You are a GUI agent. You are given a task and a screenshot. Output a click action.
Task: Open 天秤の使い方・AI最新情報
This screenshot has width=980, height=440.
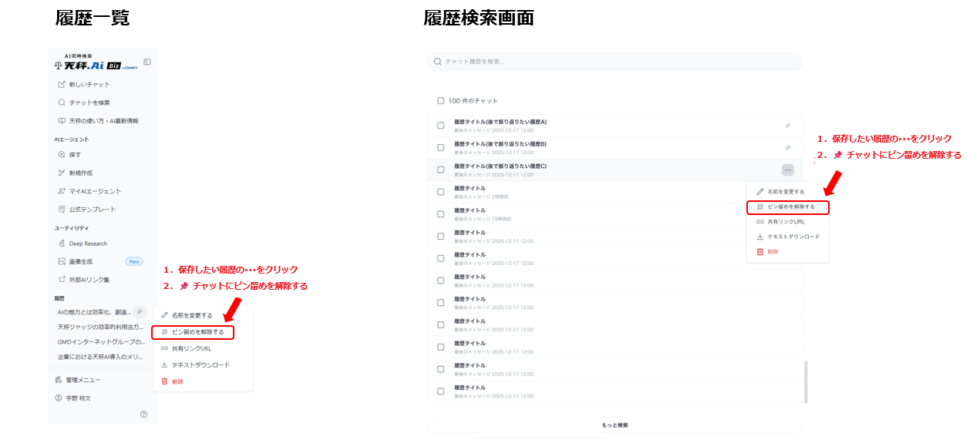point(97,121)
